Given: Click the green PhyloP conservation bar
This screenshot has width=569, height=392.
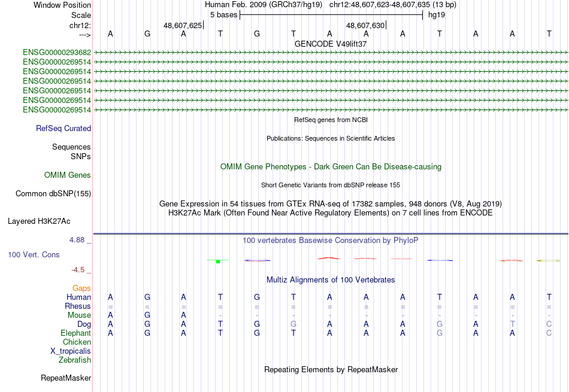Looking at the screenshot, I should click(218, 261).
